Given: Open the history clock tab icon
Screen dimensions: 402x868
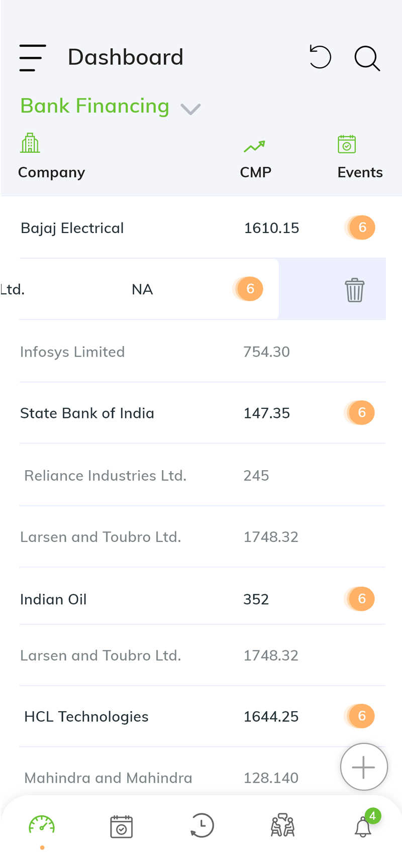Looking at the screenshot, I should click(202, 825).
